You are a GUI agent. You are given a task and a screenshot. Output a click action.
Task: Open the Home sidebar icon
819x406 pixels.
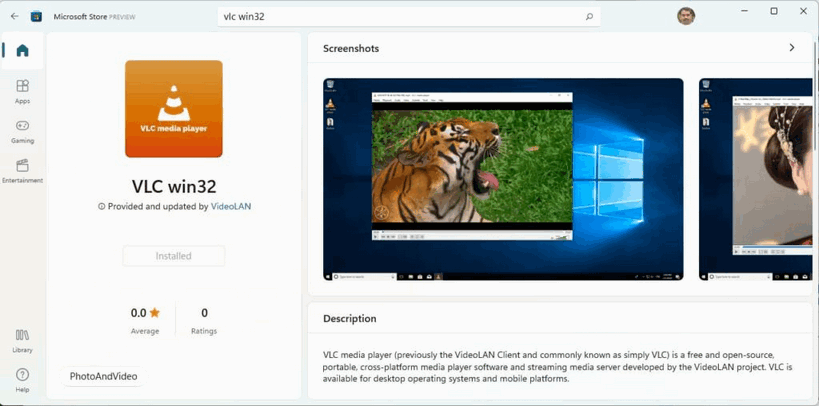(22, 51)
